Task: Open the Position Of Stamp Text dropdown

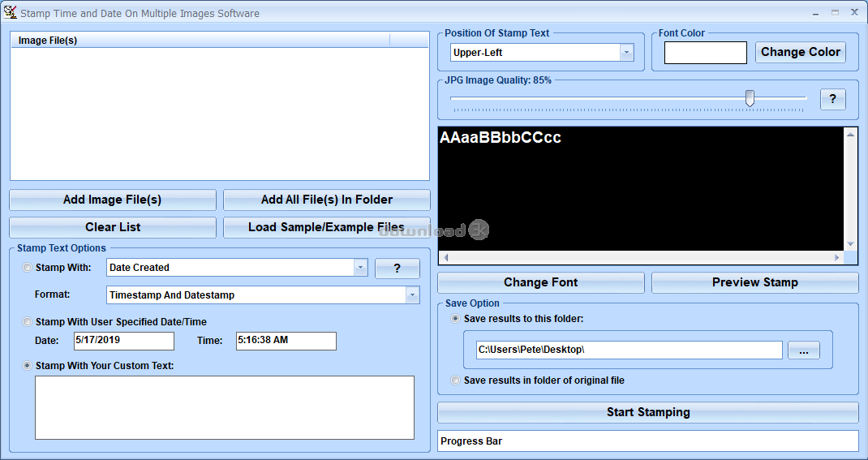Action: (x=626, y=53)
